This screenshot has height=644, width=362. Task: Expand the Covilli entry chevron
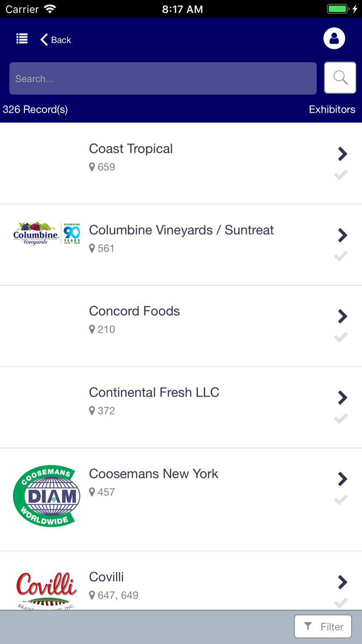tap(342, 581)
